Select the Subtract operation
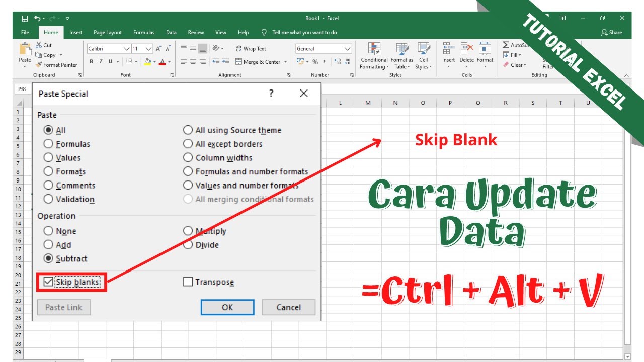The image size is (644, 362). click(x=48, y=258)
